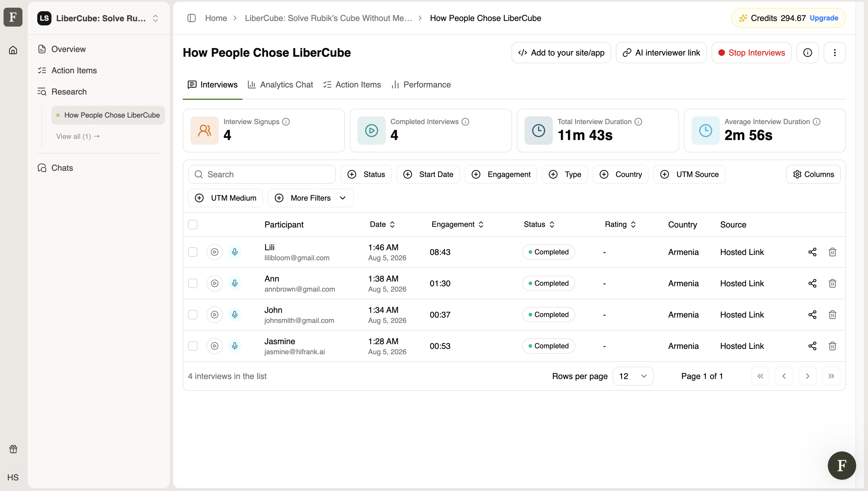
Task: Open the Status filter
Action: [x=366, y=174]
